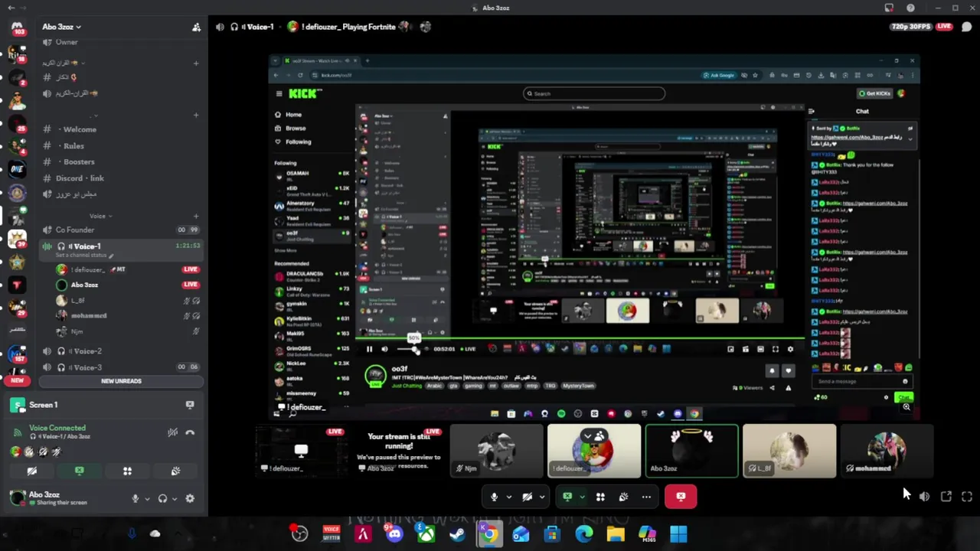Expand options chevron on defiouzer_ tile
The height and width of the screenshot is (551, 980).
point(588,437)
